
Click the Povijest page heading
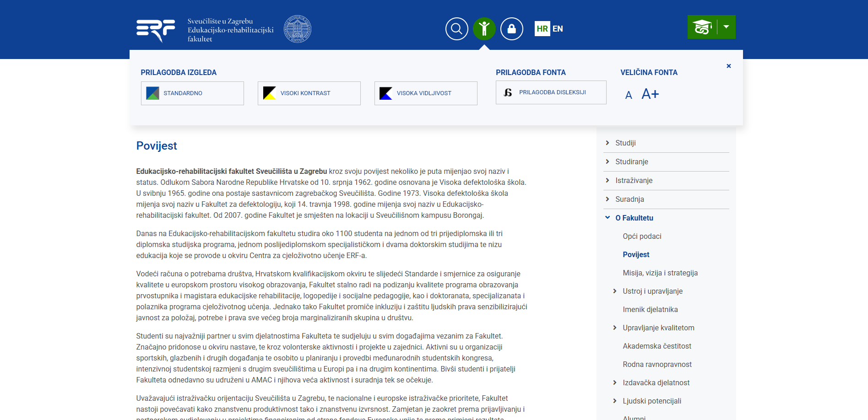click(x=157, y=145)
